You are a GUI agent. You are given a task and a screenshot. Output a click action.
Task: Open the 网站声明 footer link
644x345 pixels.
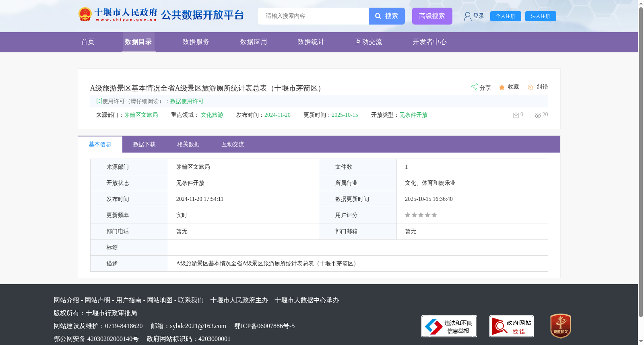click(97, 300)
